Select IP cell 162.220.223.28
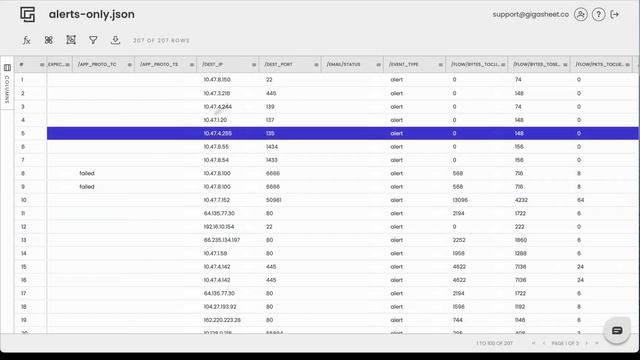 tap(222, 320)
